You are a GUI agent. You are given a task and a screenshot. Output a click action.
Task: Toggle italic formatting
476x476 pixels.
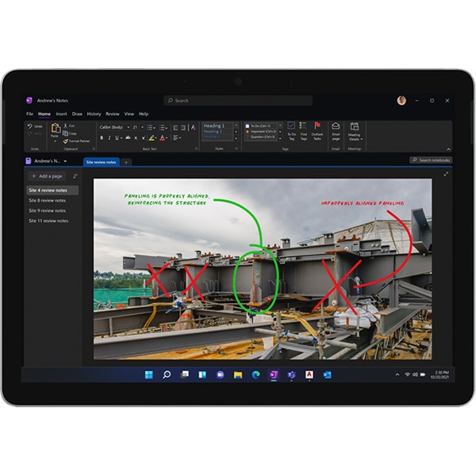109,137
